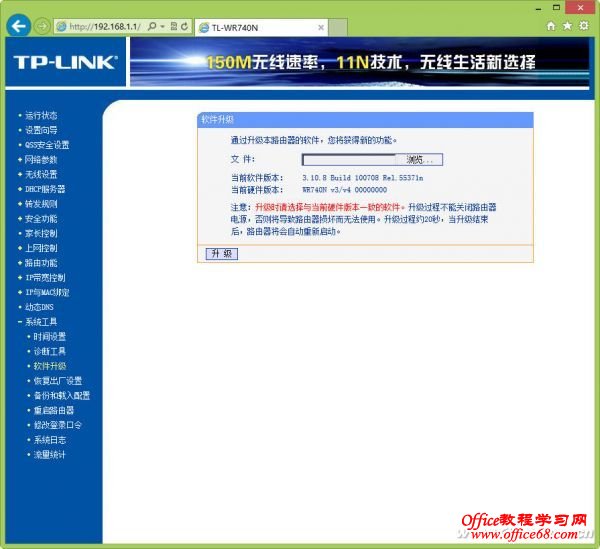Open 备份和载入配置 submenu item
The image size is (600, 549).
point(62,396)
